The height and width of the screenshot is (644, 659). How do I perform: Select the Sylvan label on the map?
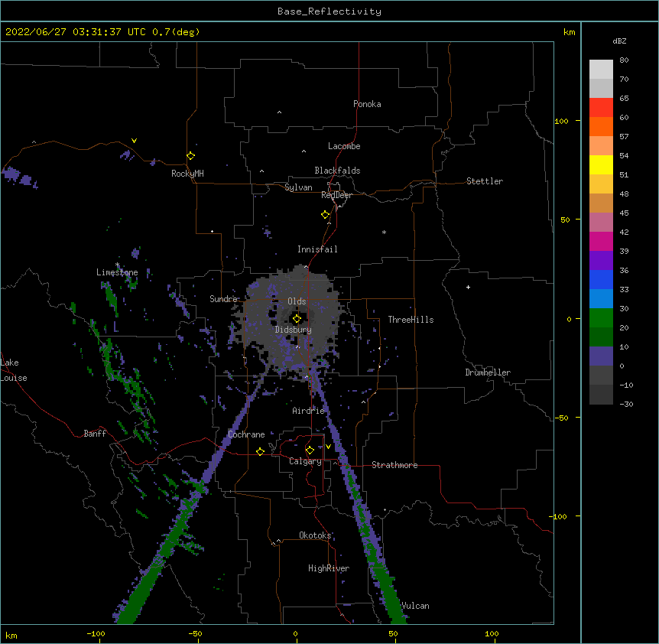pos(298,187)
